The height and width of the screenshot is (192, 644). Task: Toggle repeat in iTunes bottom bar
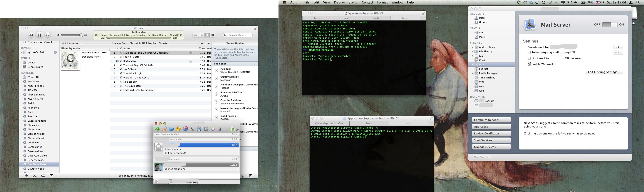(43, 176)
